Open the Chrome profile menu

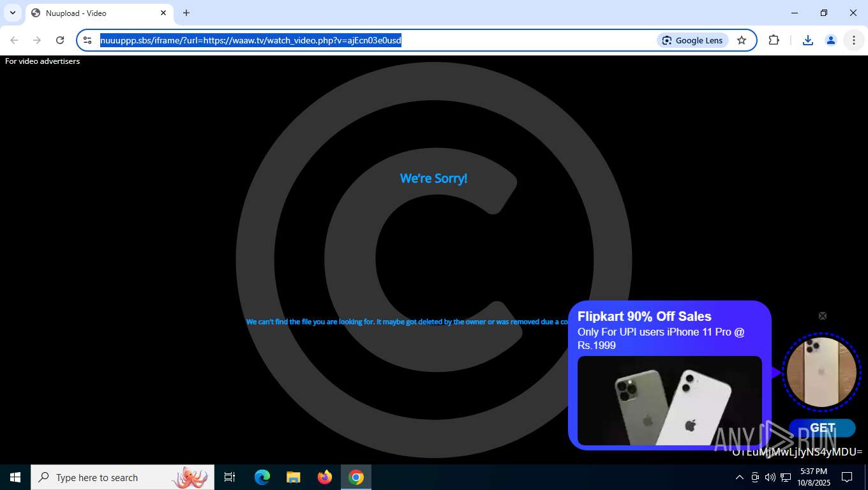[831, 40]
